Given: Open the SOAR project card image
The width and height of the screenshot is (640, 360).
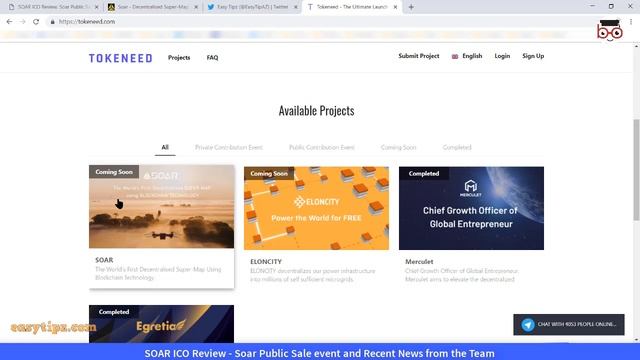Looking at the screenshot, I should pyautogui.click(x=162, y=207).
